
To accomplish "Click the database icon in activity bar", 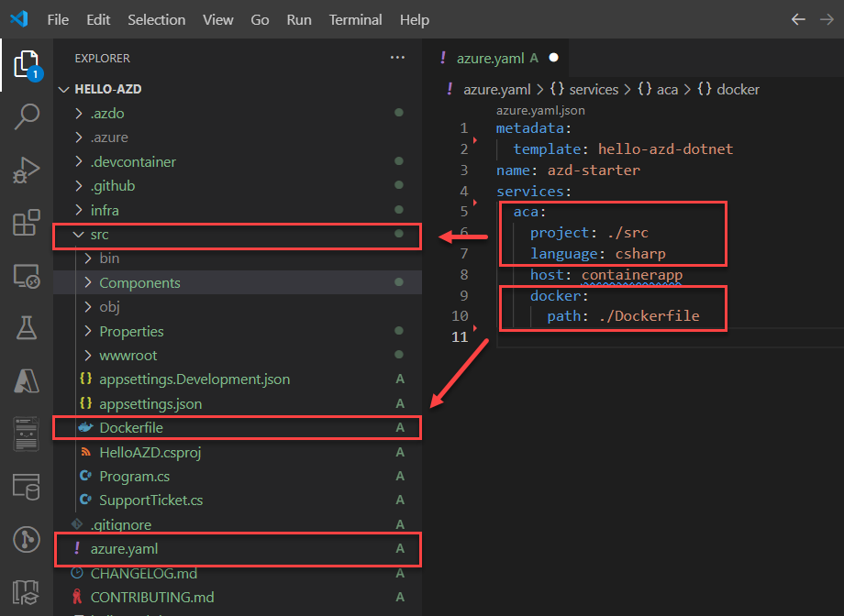I will pyautogui.click(x=27, y=487).
